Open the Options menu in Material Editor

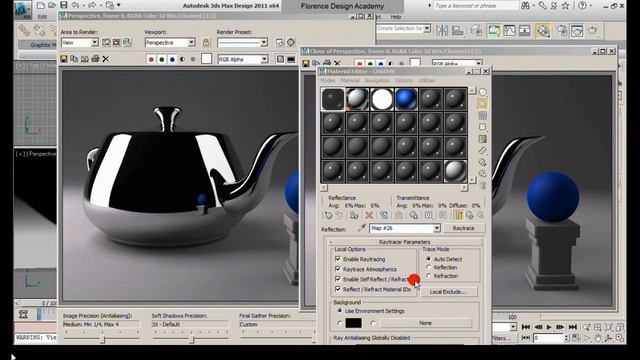pyautogui.click(x=404, y=80)
